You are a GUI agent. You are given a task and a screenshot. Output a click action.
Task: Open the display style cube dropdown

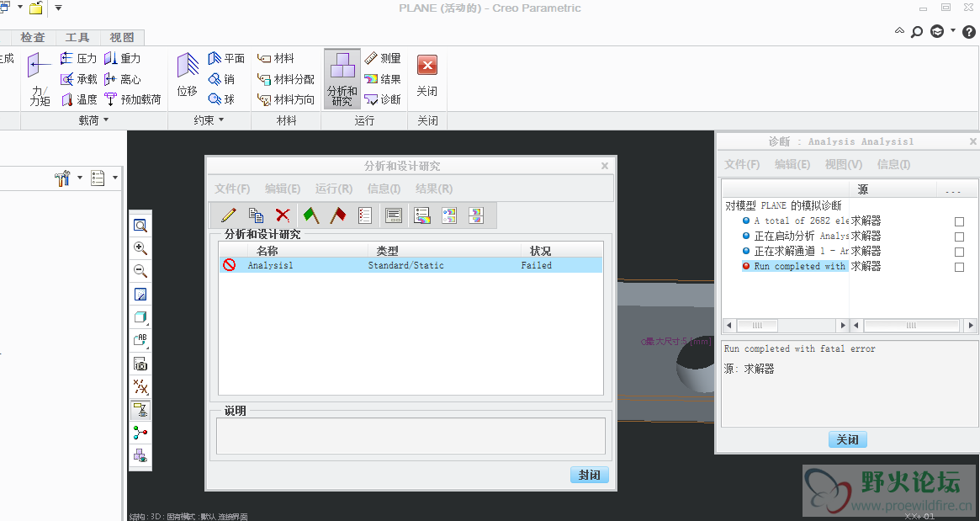pos(140,317)
